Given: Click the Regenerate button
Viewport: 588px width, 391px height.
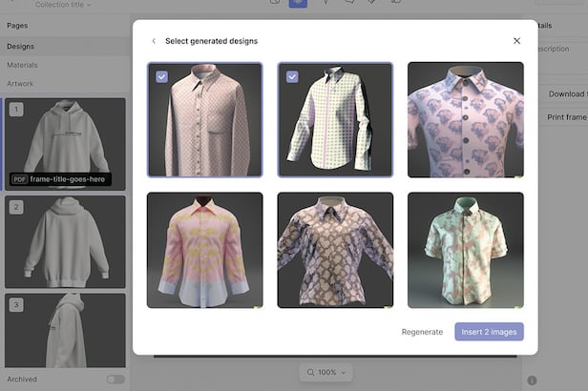Looking at the screenshot, I should tap(422, 332).
